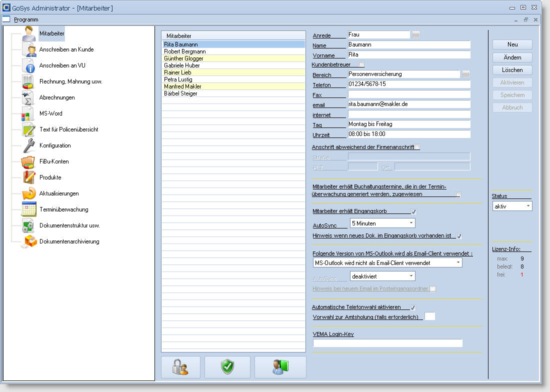Select the Konfiguration wrench icon

(x=29, y=145)
